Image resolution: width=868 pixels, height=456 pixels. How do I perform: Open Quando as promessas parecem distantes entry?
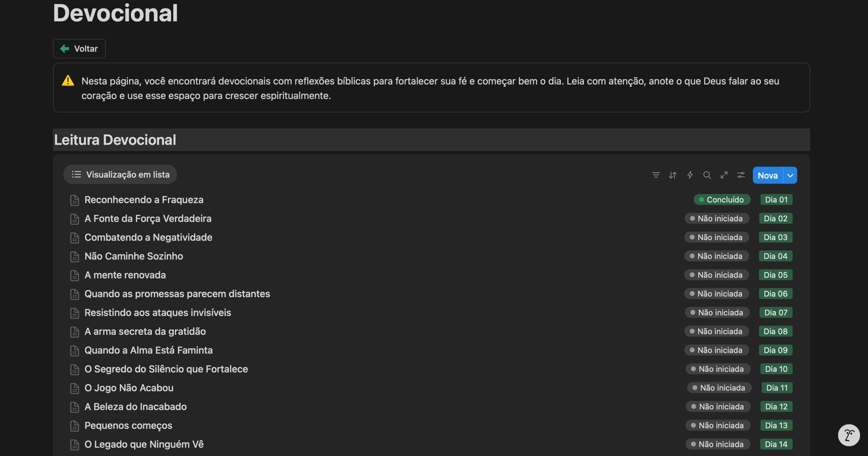point(177,294)
